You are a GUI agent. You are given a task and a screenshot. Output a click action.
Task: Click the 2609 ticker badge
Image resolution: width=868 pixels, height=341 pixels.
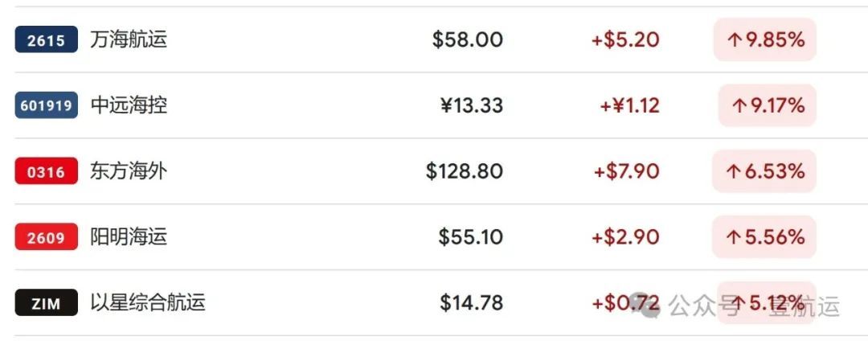click(46, 237)
